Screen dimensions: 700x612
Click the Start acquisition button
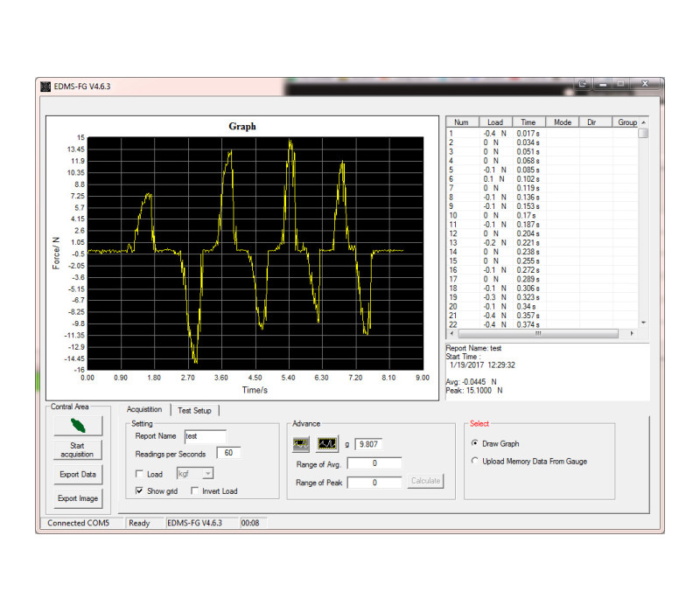click(78, 449)
